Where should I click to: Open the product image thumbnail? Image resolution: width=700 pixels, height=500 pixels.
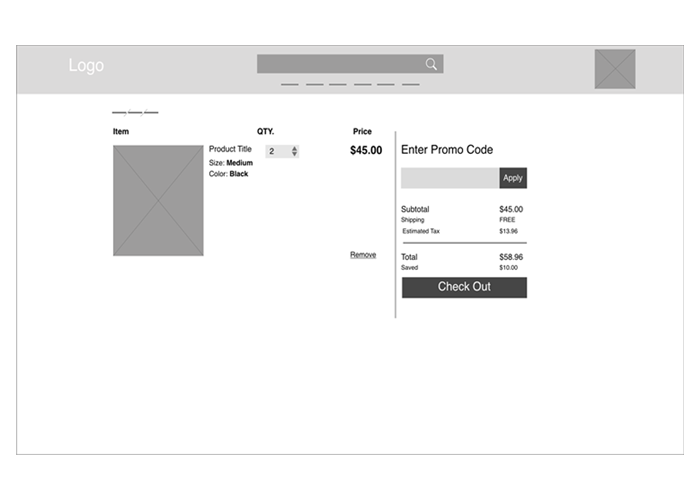(x=158, y=200)
